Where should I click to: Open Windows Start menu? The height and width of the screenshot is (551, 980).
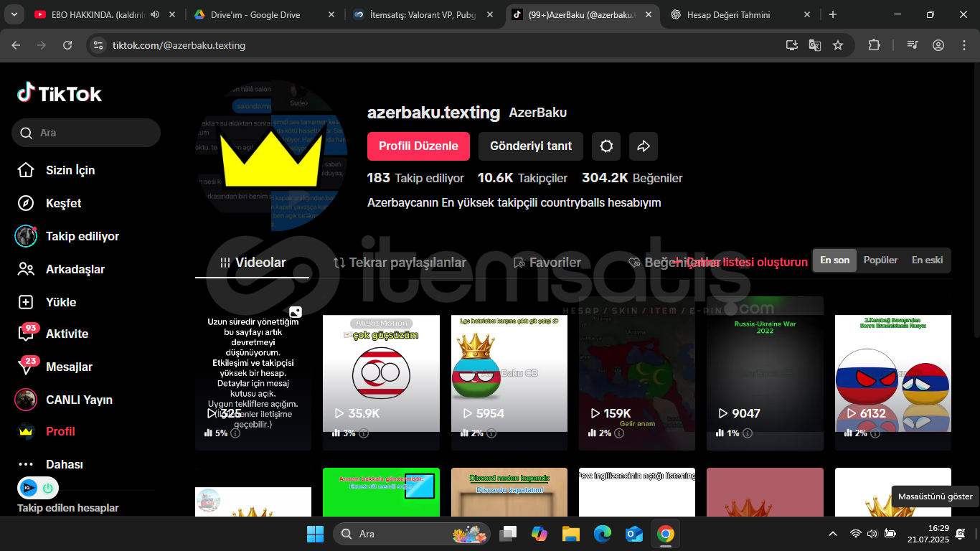click(315, 534)
